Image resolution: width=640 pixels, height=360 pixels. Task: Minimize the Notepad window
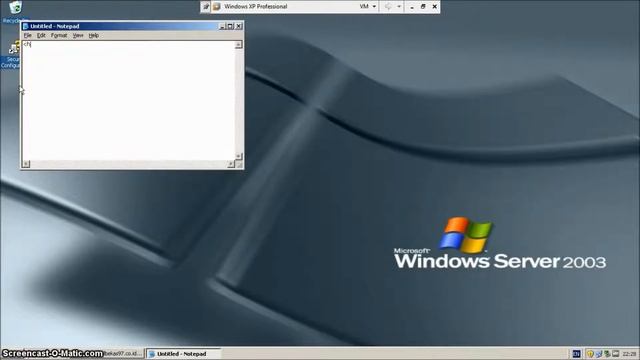point(222,26)
